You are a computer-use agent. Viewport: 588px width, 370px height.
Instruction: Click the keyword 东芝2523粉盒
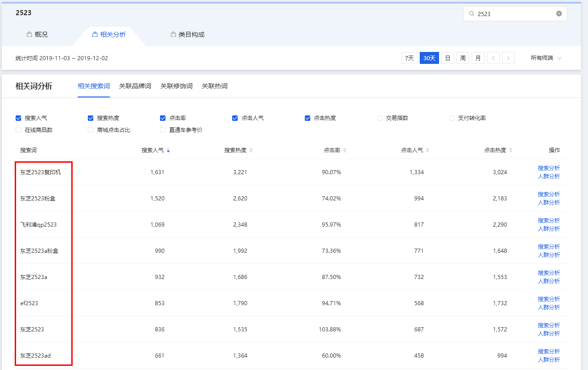(x=38, y=199)
